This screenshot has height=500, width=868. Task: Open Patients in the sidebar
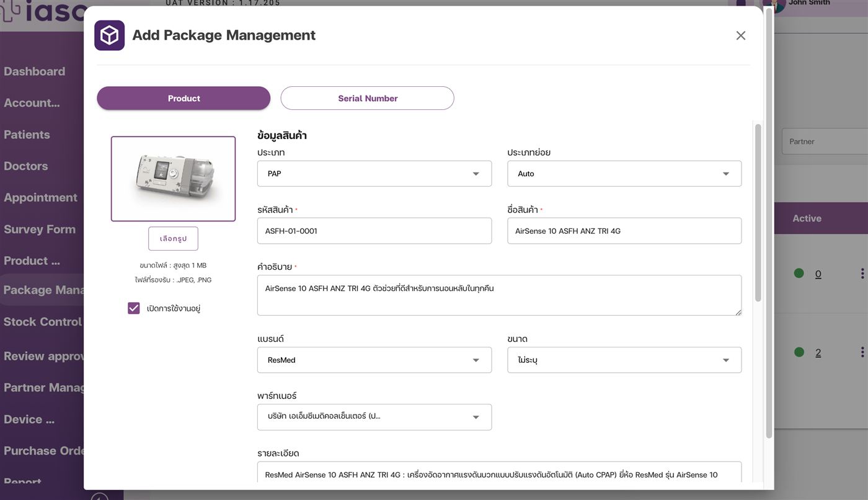pos(27,135)
